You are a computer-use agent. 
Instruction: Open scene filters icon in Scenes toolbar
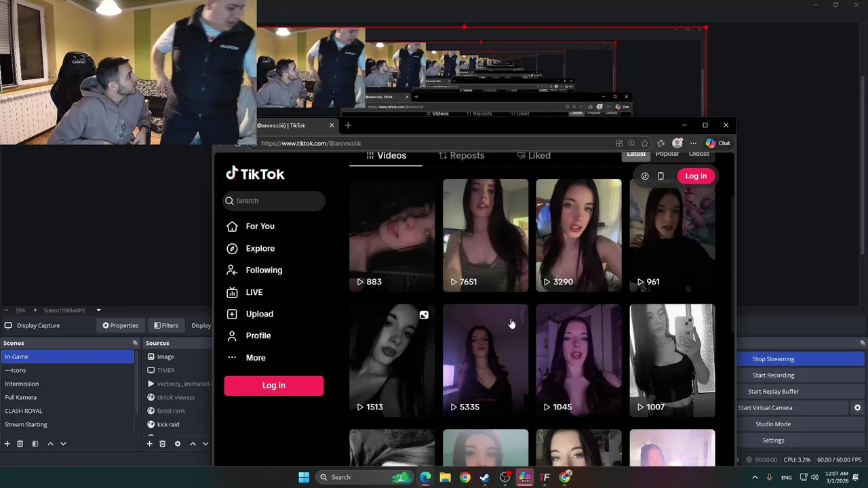pos(35,444)
